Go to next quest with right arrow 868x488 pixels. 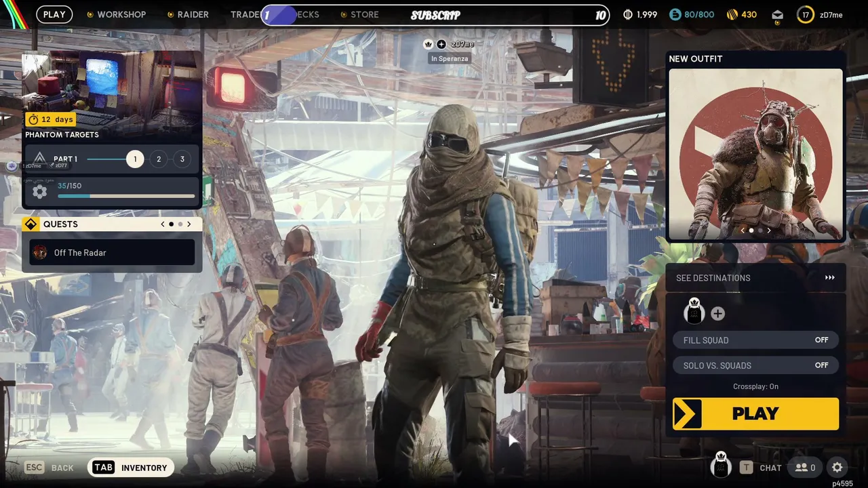pos(189,224)
